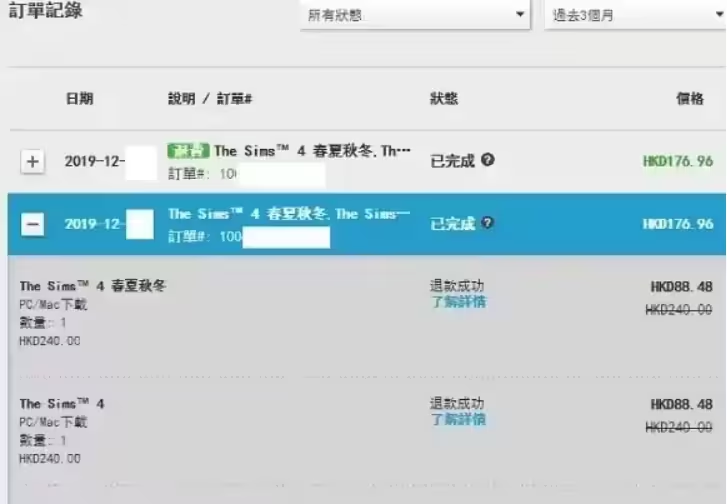This screenshot has width=727, height=504.
Task: Select the 價格 column header
Action: coord(690,98)
